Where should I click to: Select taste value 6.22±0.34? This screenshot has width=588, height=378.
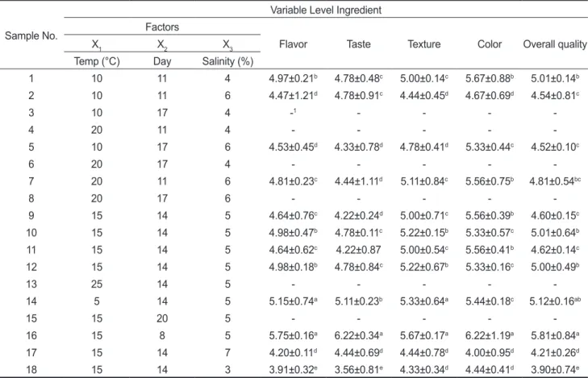(358, 335)
